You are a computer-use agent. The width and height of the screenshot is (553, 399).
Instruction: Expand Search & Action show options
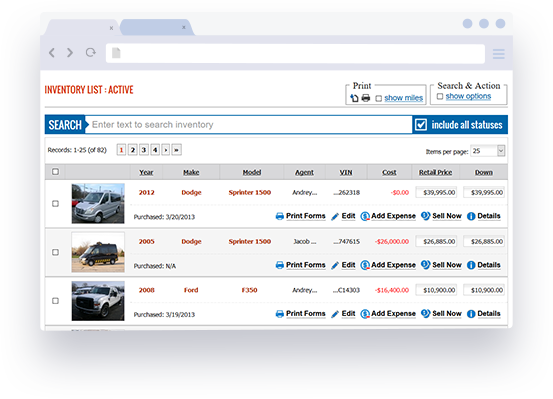tap(468, 96)
